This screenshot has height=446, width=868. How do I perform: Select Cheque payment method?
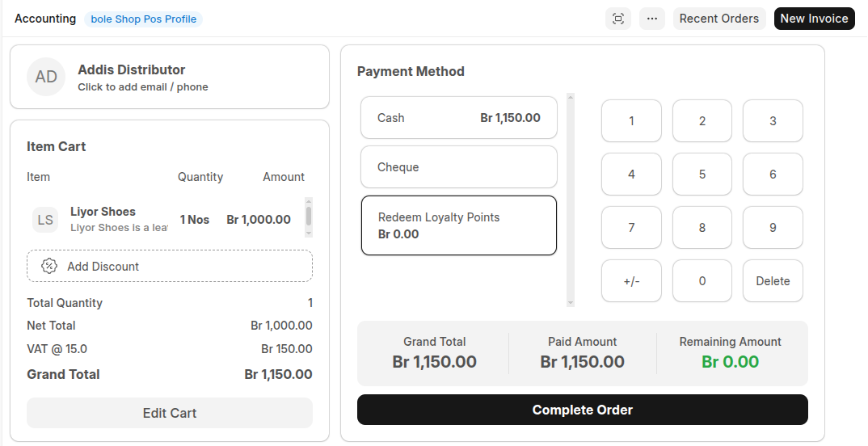coord(458,167)
